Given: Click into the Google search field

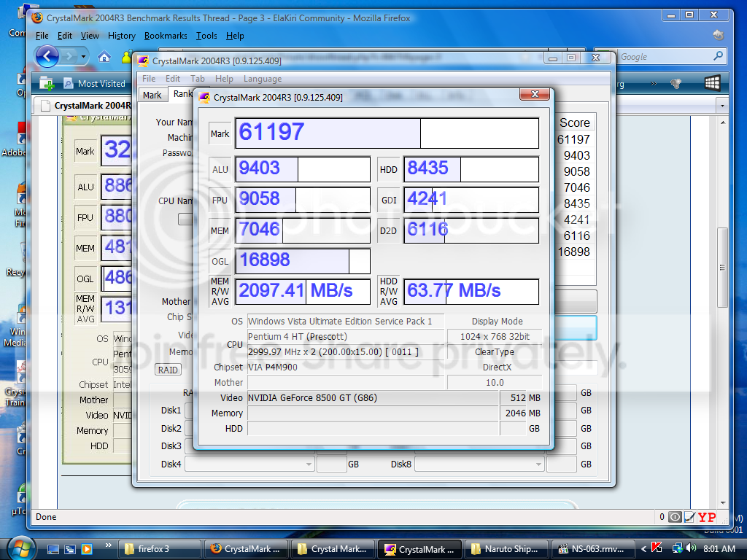Looking at the screenshot, I should tap(665, 57).
